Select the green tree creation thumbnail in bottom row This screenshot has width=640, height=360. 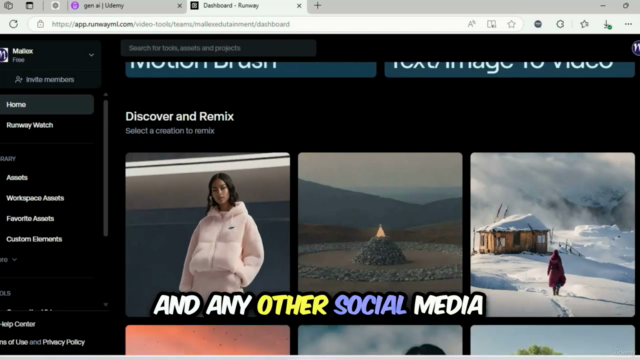point(553,340)
